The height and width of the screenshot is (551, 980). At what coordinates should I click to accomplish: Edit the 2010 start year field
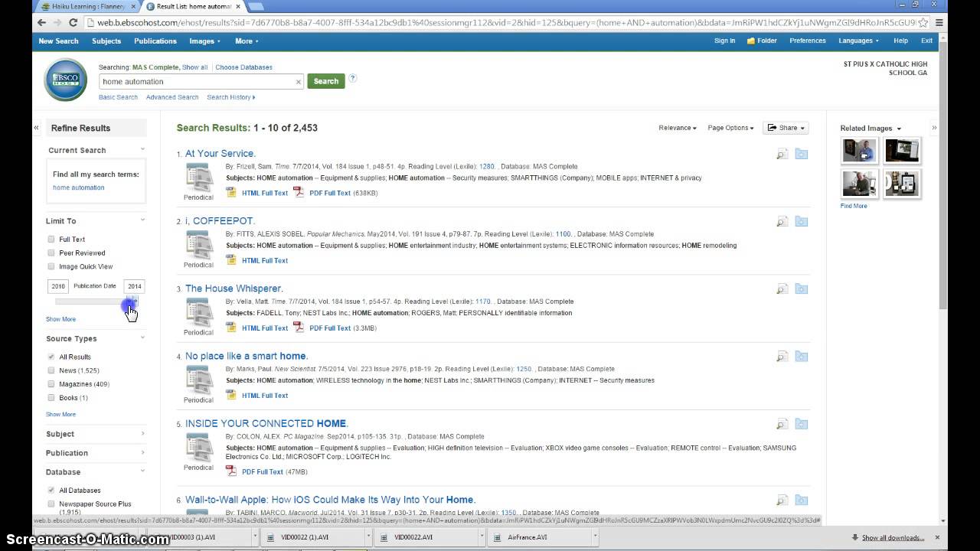click(58, 286)
